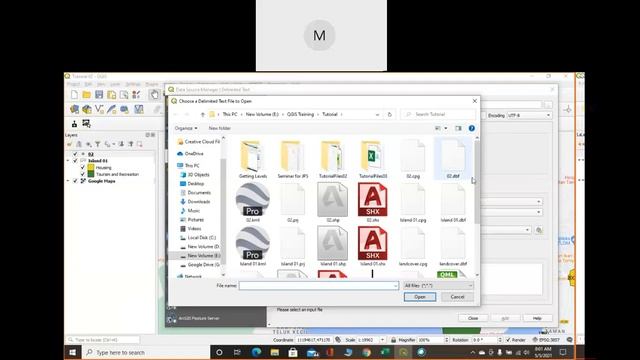Image resolution: width=640 pixels, height=360 pixels.
Task: Select Island 01.kml file
Action: [253, 247]
